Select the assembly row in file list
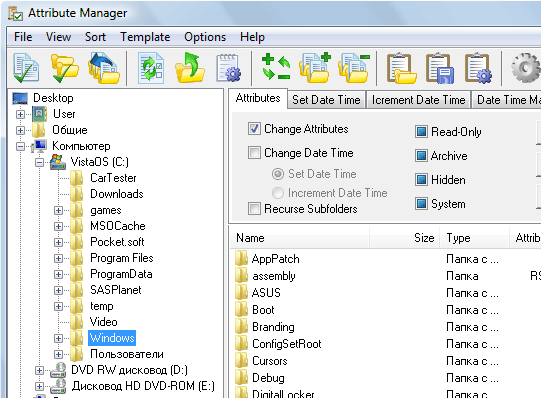The height and width of the screenshot is (398, 541). [x=274, y=276]
